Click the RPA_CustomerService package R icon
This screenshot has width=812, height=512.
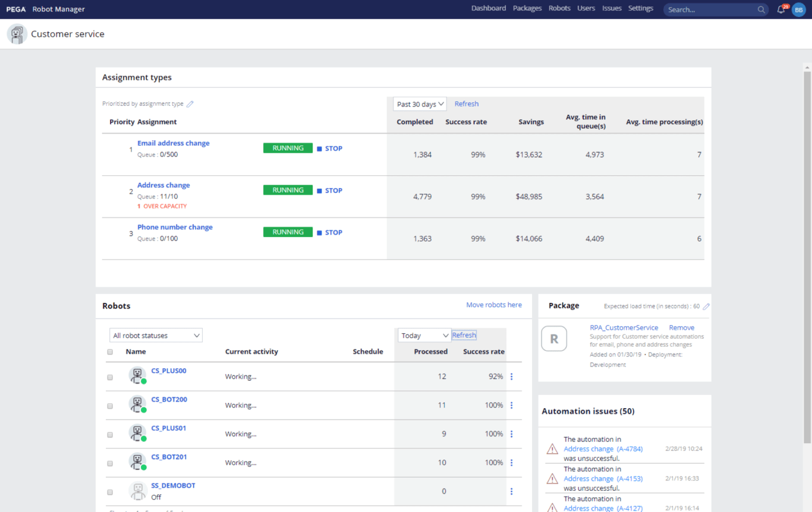coord(554,339)
